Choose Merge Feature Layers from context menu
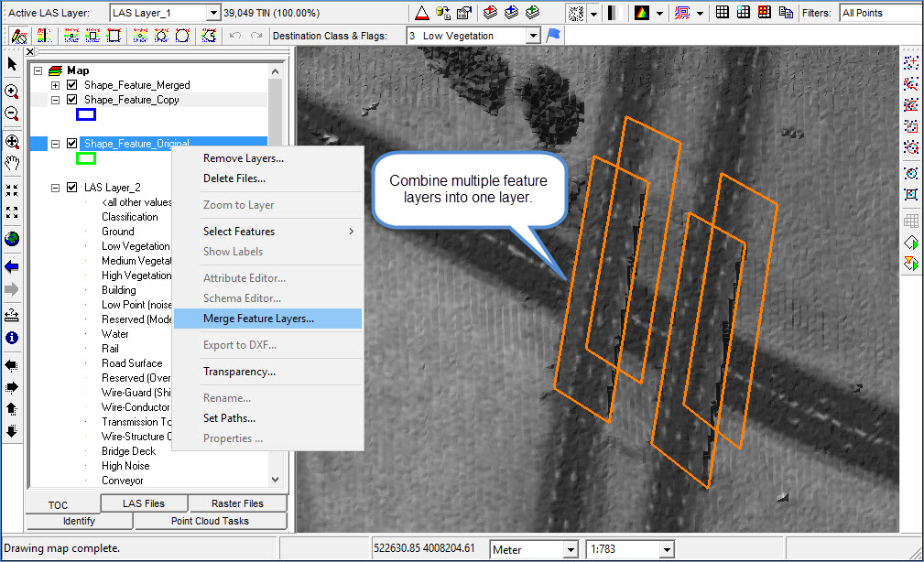The image size is (924, 562). tap(267, 319)
